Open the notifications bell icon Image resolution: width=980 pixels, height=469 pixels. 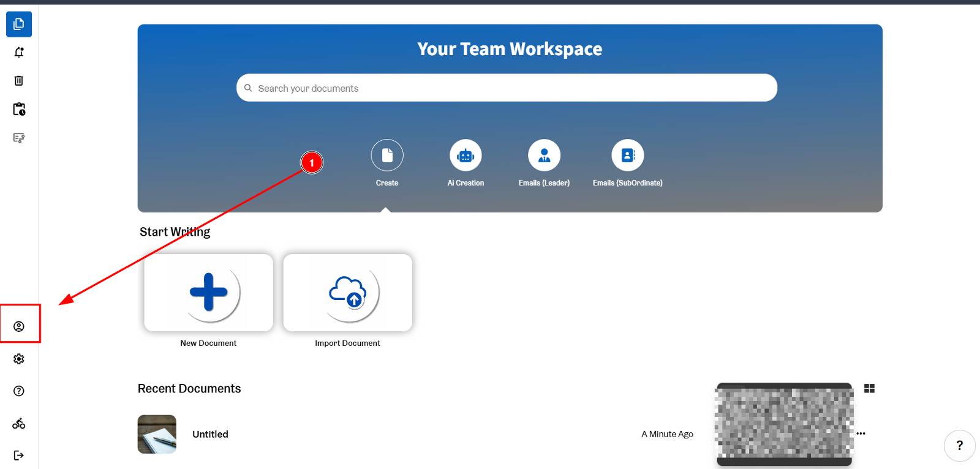tap(19, 53)
